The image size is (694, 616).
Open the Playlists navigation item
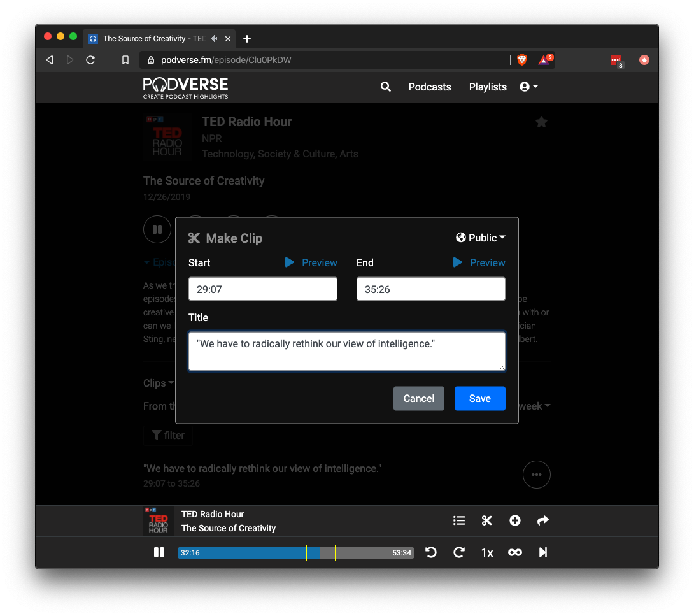pyautogui.click(x=488, y=87)
